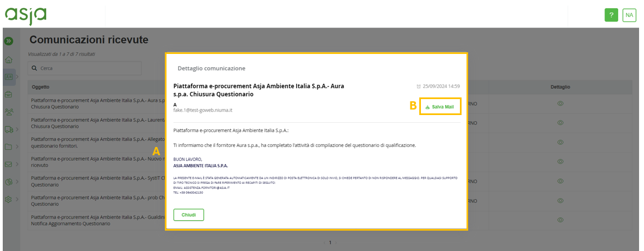Select the SystIT Questionario row text
Viewport: 644px width, 251px height.
(x=98, y=181)
